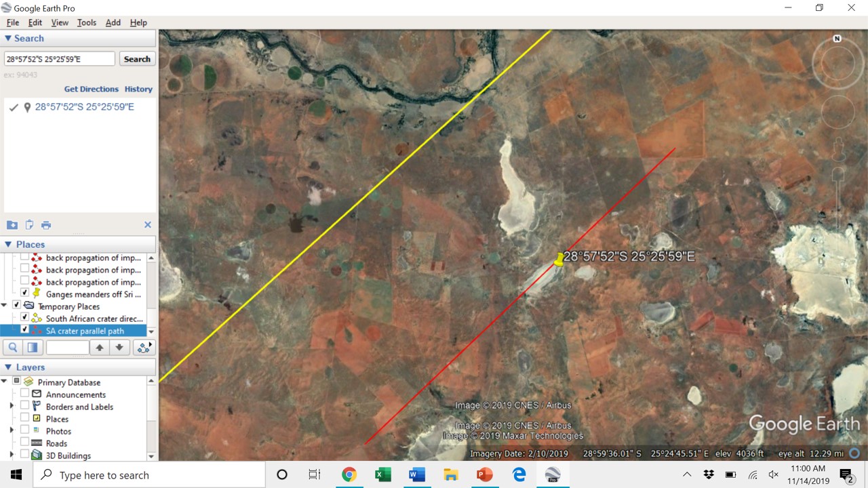Click the yellow pushpin placemark on map
The image size is (868, 488).
(559, 260)
